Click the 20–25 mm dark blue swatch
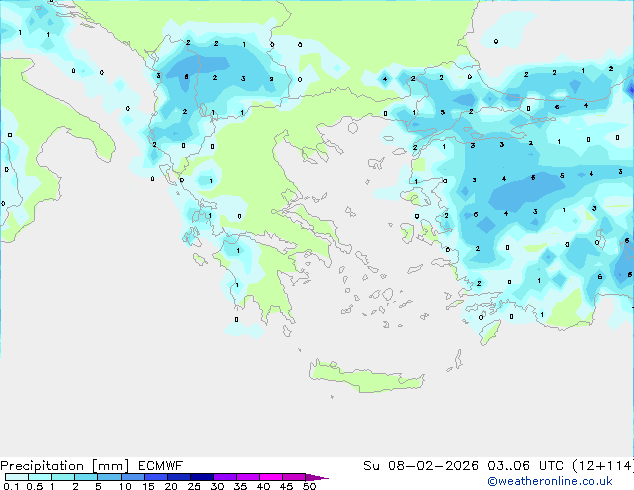Image resolution: width=634 pixels, height=490 pixels. [179, 477]
